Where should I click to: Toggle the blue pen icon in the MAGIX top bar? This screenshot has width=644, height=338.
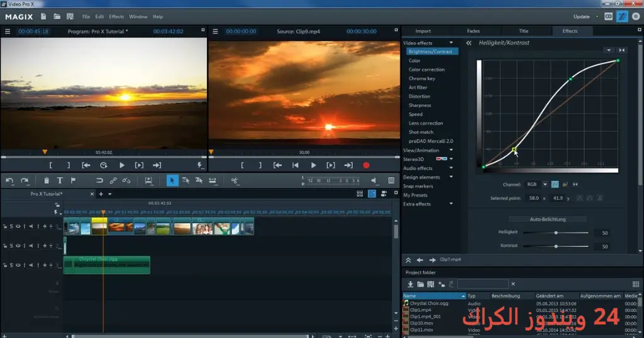click(622, 16)
